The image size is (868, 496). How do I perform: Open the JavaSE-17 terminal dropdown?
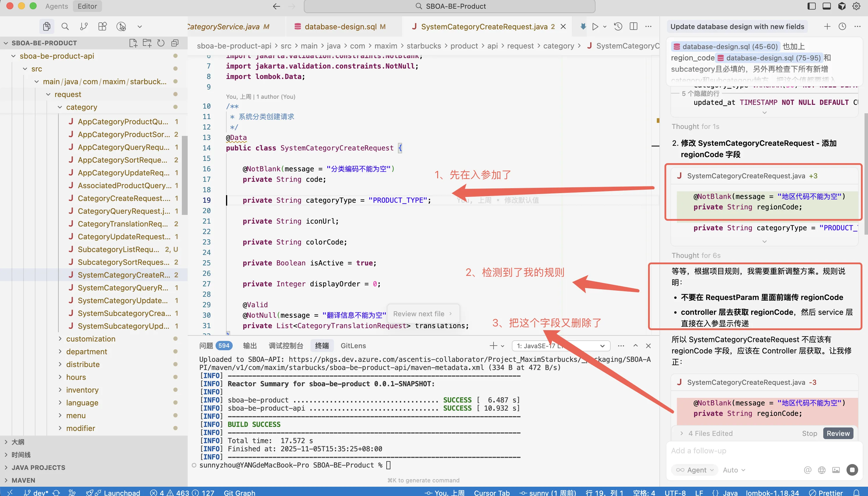[x=561, y=346]
